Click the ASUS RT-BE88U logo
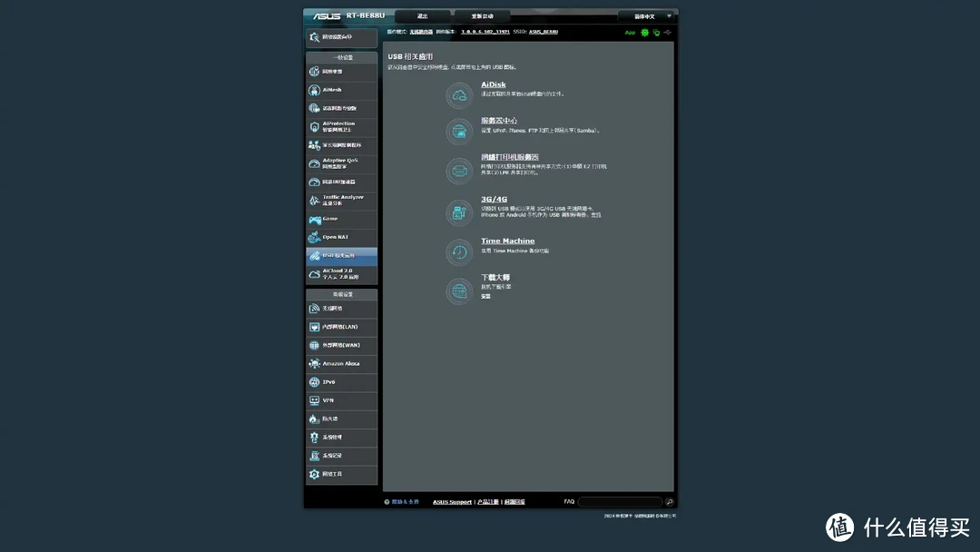 348,15
